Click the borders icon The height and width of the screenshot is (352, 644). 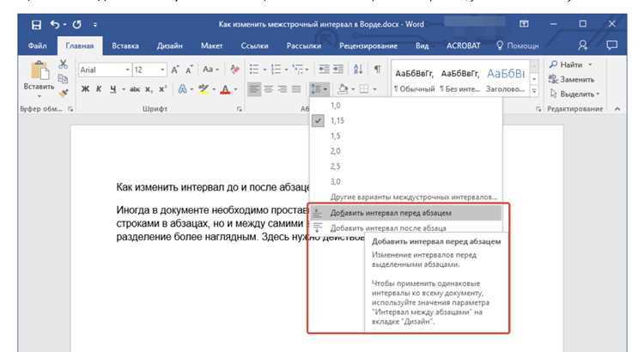click(364, 89)
